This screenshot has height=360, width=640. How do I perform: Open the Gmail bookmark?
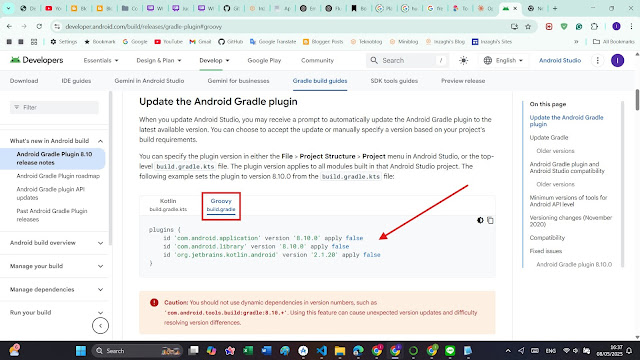(x=200, y=42)
